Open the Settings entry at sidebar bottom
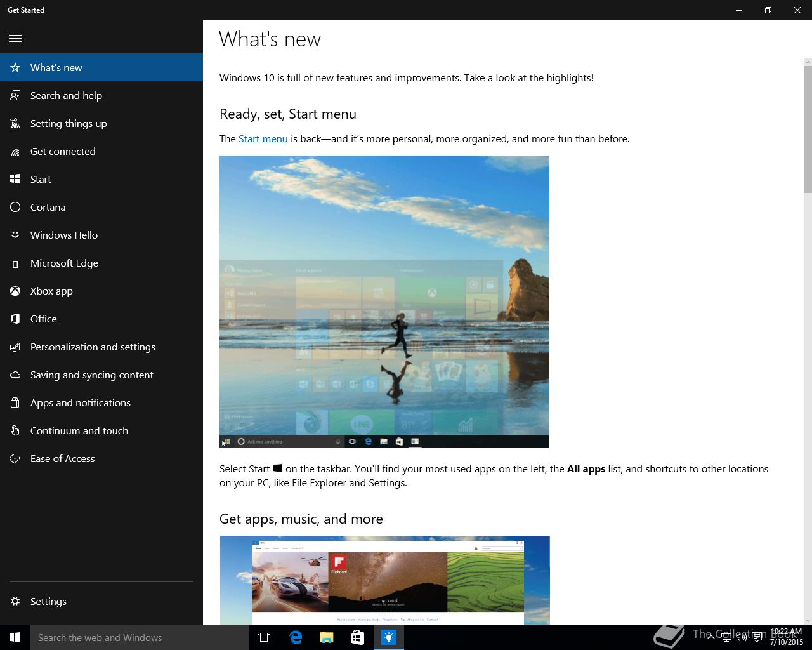This screenshot has height=650, width=812. [101, 601]
